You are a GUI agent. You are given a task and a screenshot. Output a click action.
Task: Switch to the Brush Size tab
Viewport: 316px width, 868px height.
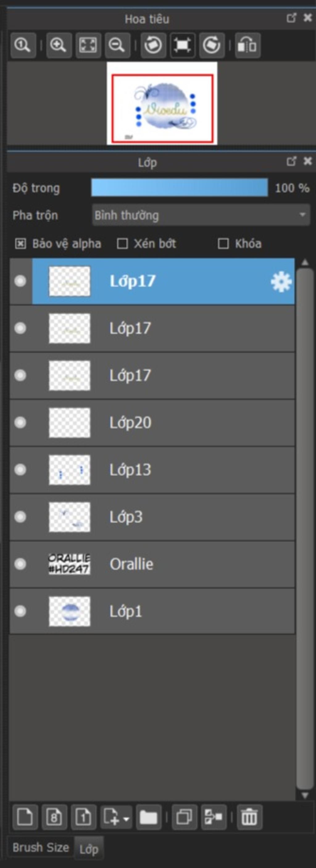pyautogui.click(x=41, y=847)
